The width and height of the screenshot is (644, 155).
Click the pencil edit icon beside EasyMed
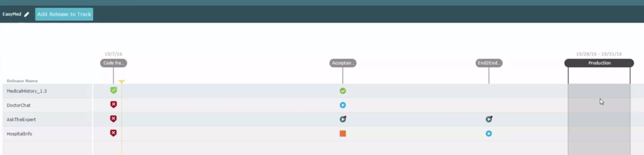point(27,14)
